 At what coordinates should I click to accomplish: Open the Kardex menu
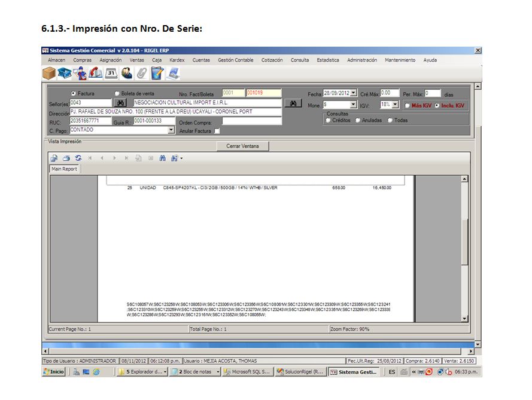(177, 60)
